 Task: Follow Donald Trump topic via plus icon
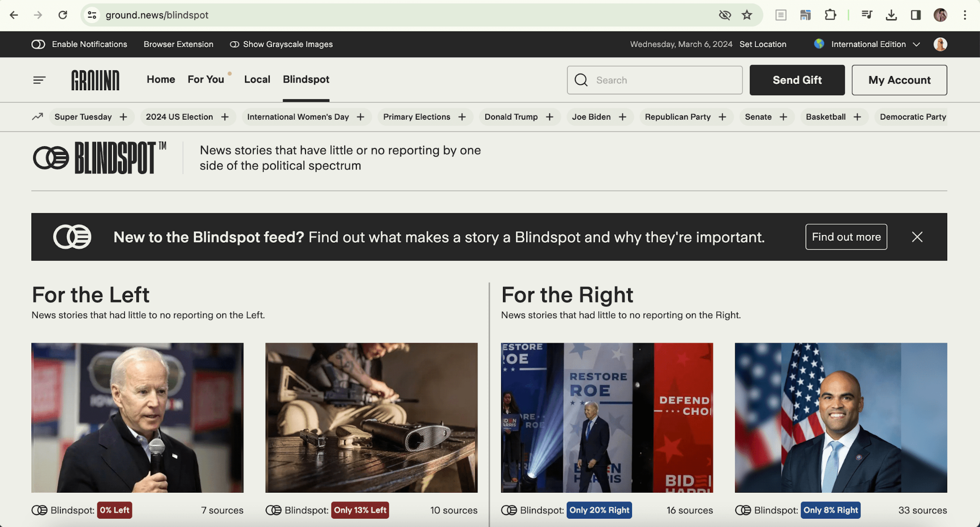coord(550,117)
